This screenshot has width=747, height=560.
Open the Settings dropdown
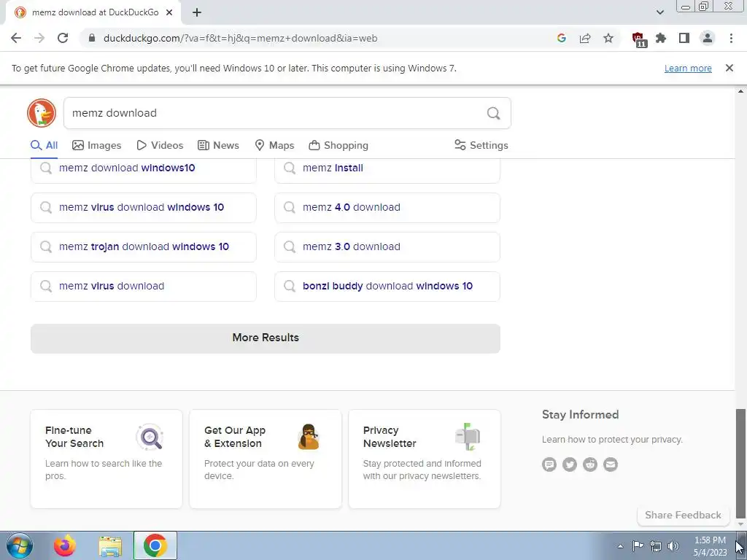tap(481, 145)
